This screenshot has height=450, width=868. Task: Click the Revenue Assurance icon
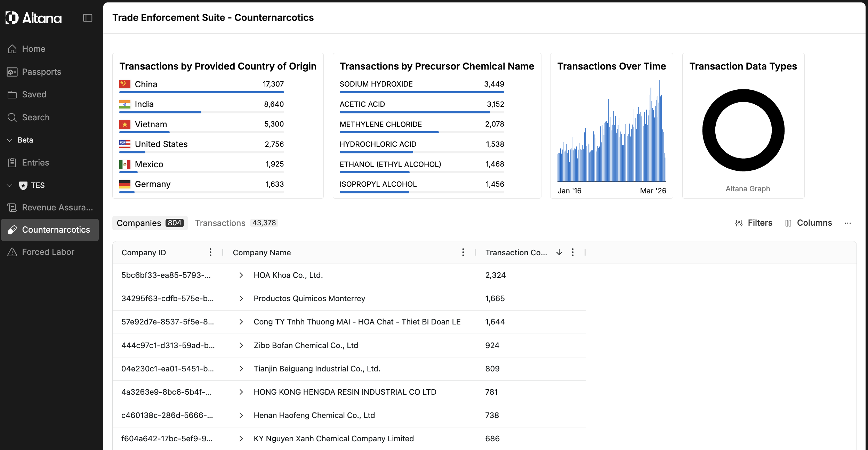point(12,208)
